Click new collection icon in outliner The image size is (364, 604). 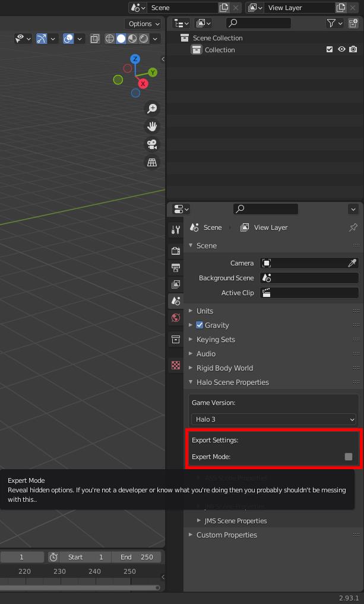point(353,24)
